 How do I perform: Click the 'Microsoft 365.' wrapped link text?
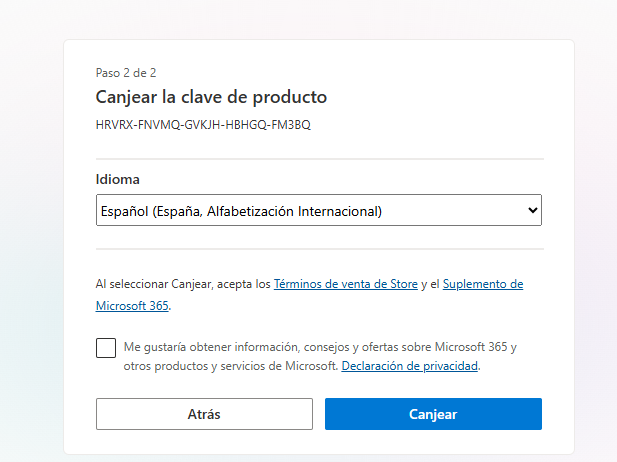coord(133,305)
